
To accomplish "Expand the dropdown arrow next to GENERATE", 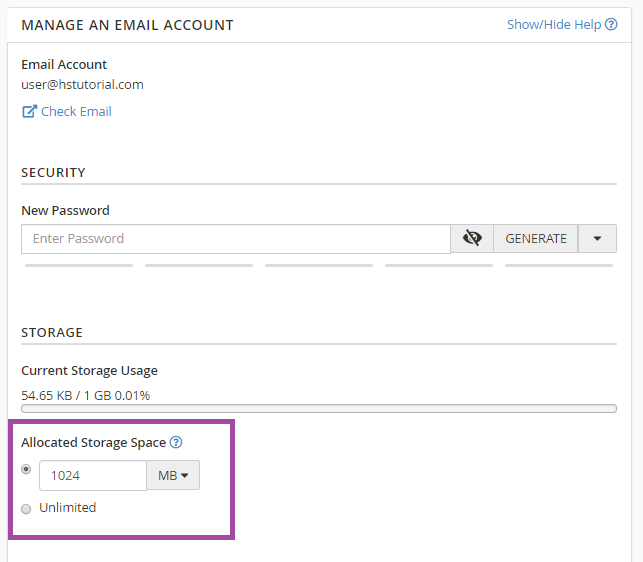I will (x=597, y=239).
